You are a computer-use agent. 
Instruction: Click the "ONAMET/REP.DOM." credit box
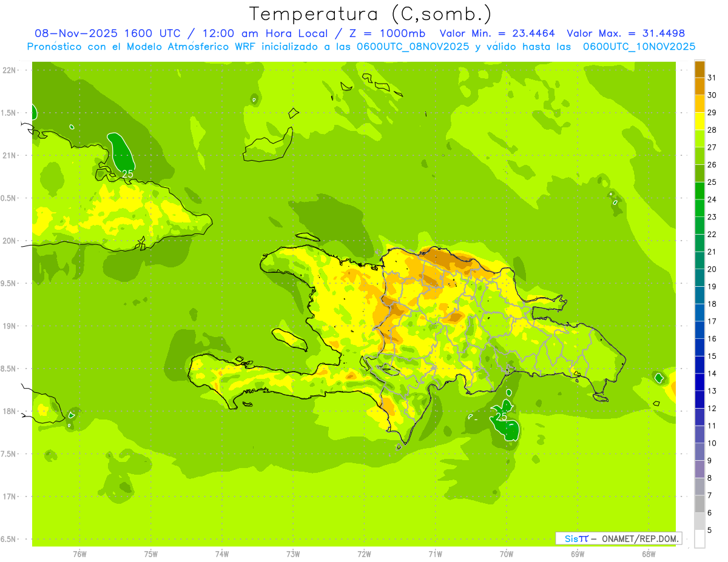(618, 538)
